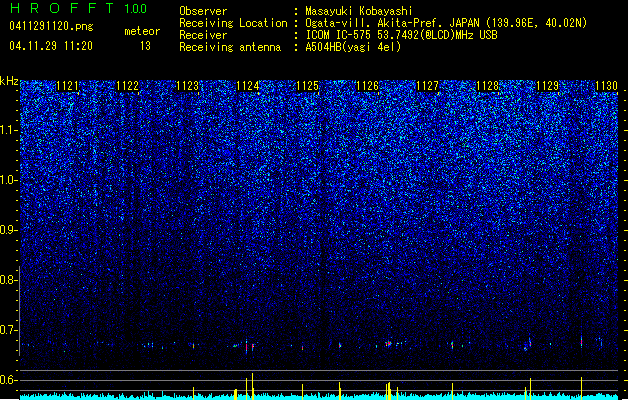Viewport: 629px width, 400px height.
Task: Click the meteor echo cluster near 1126
Action: click(x=388, y=344)
